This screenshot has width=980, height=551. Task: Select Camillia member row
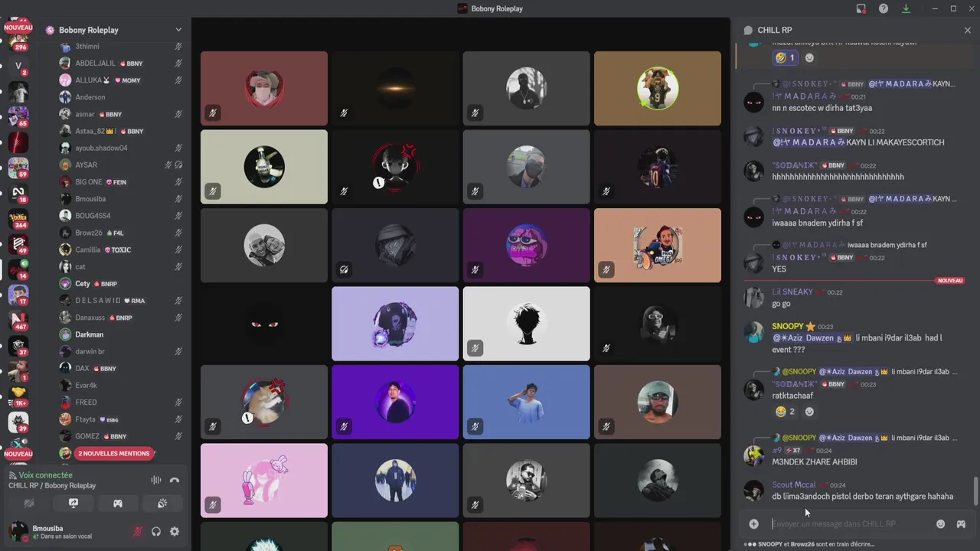point(120,249)
